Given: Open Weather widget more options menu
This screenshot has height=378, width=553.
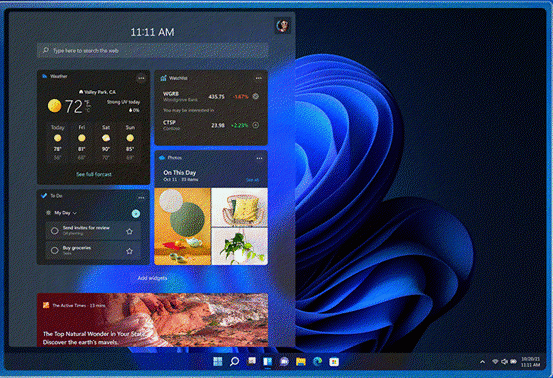Looking at the screenshot, I should tap(141, 78).
